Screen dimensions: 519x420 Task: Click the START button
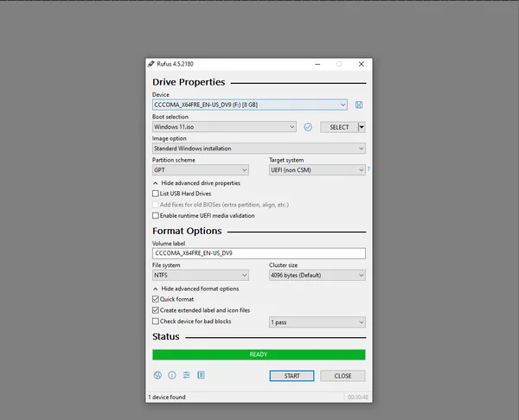[292, 376]
